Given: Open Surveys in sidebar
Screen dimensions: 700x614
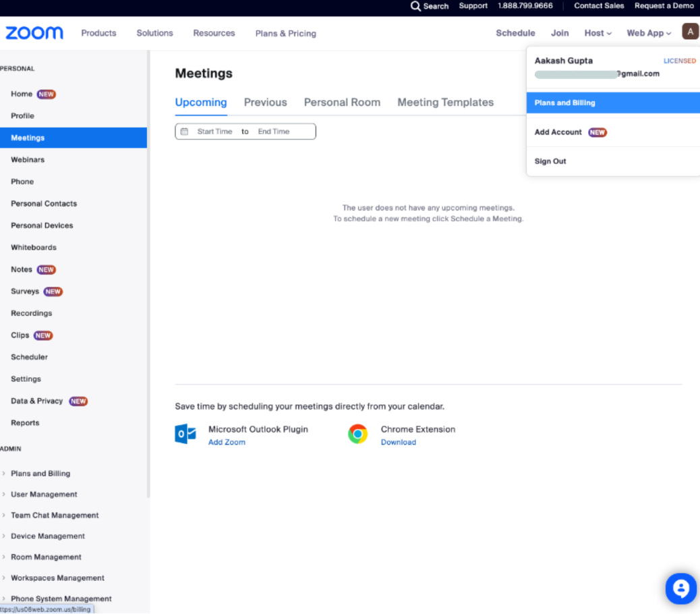Looking at the screenshot, I should [x=25, y=291].
